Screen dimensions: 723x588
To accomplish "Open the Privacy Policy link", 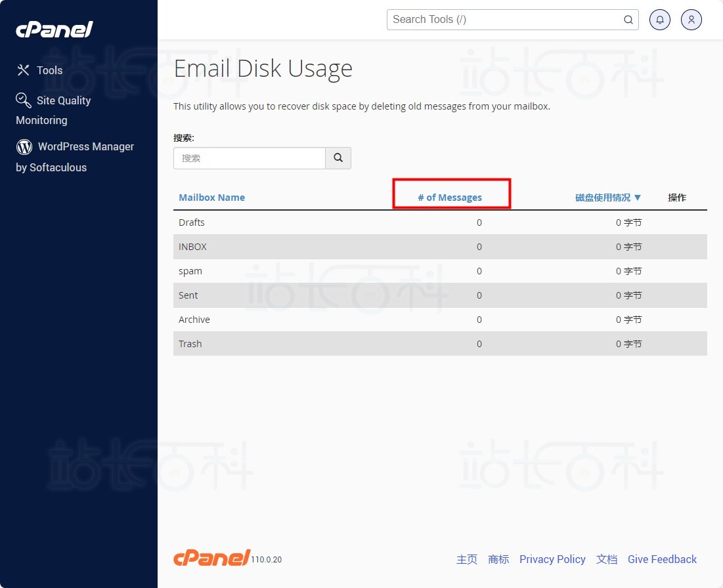I will (552, 559).
